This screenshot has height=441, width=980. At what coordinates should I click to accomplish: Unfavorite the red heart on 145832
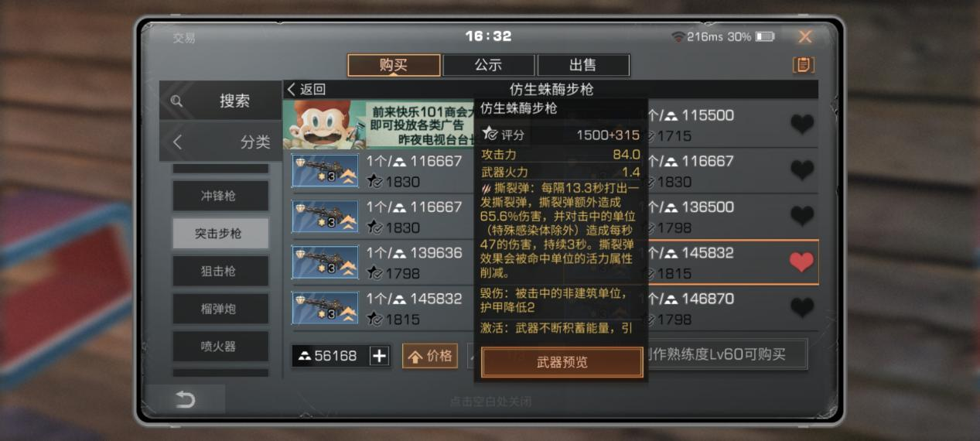click(802, 262)
